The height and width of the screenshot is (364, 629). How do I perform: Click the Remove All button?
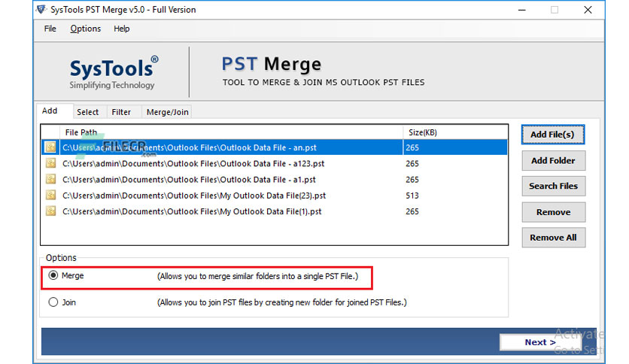coord(553,238)
